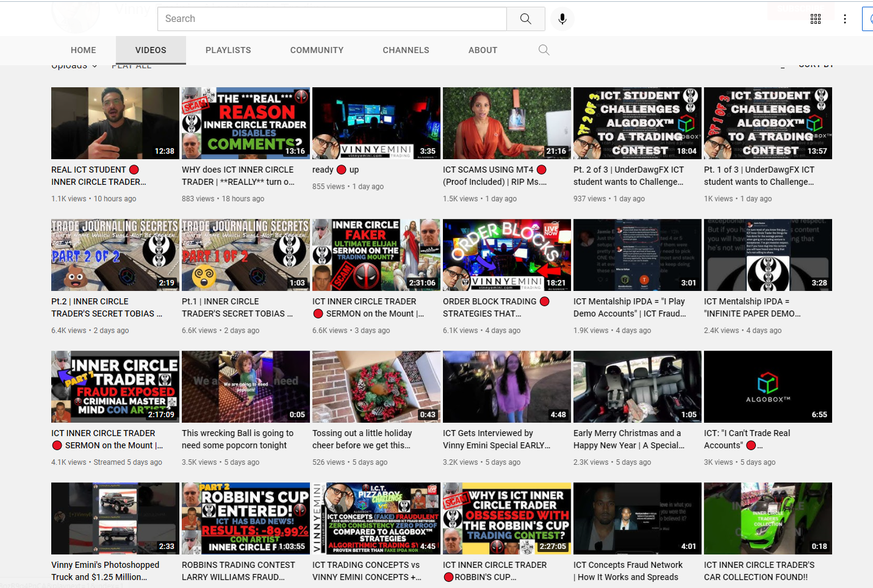Click the 'ready up' video title

click(336, 170)
